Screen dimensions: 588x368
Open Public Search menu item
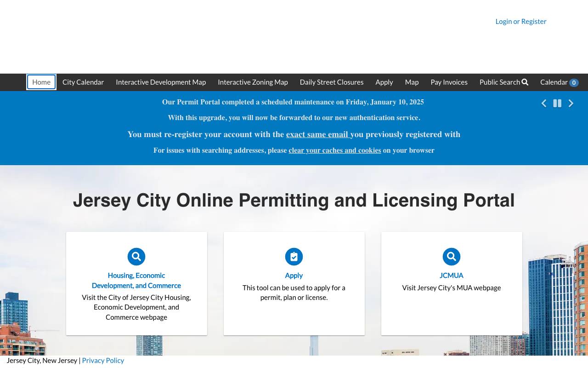tap(504, 82)
